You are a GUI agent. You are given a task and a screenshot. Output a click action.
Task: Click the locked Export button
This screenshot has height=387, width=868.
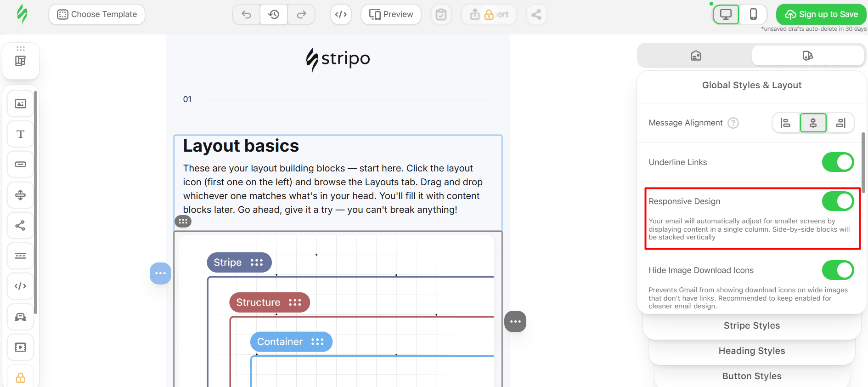point(489,14)
